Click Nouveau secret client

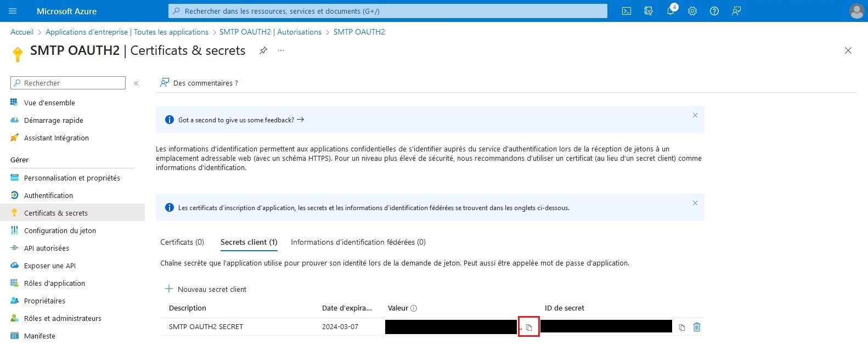click(x=206, y=289)
